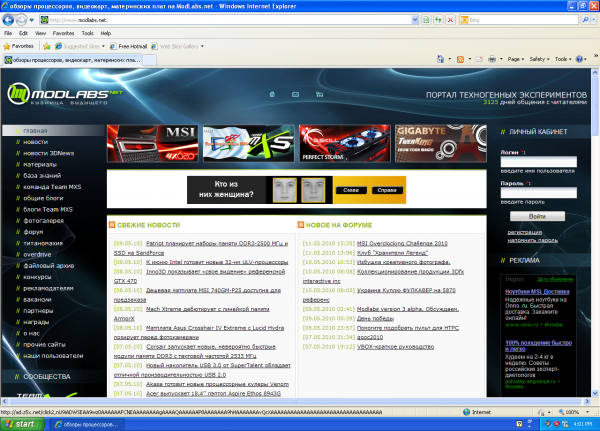This screenshot has height=431, width=600.
Task: Open форум in the sidebar
Action: point(33,232)
